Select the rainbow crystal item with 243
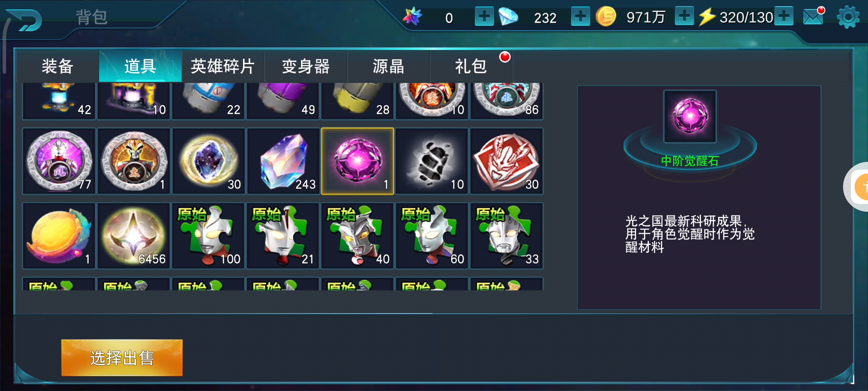868x391 pixels. point(283,161)
